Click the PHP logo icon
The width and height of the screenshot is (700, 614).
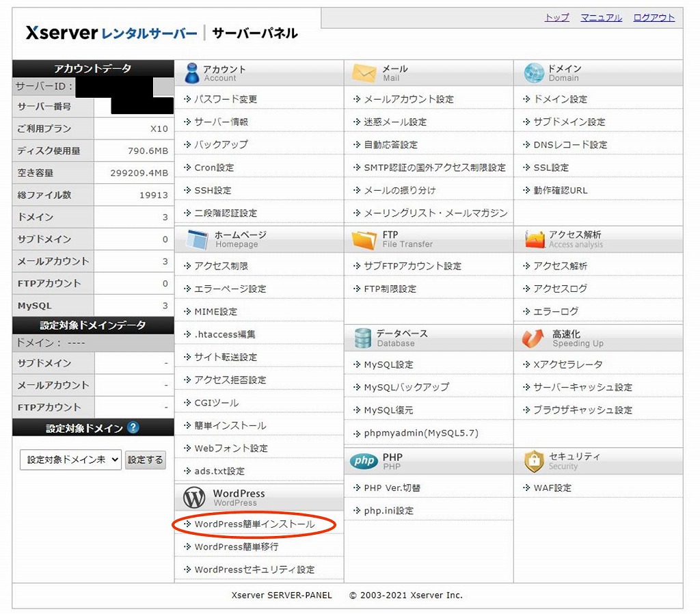pyautogui.click(x=364, y=461)
